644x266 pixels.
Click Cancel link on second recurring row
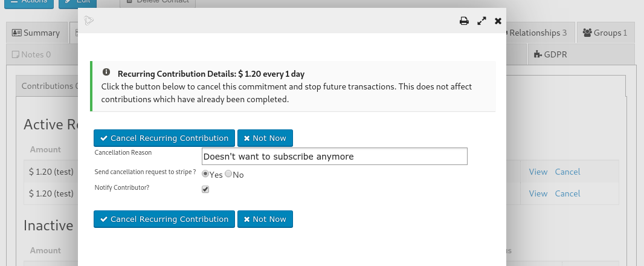(567, 193)
